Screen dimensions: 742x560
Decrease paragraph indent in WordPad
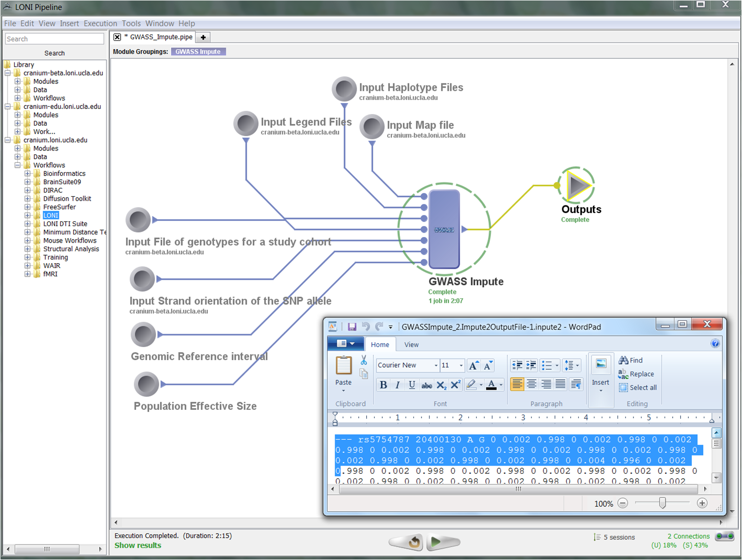click(x=517, y=365)
